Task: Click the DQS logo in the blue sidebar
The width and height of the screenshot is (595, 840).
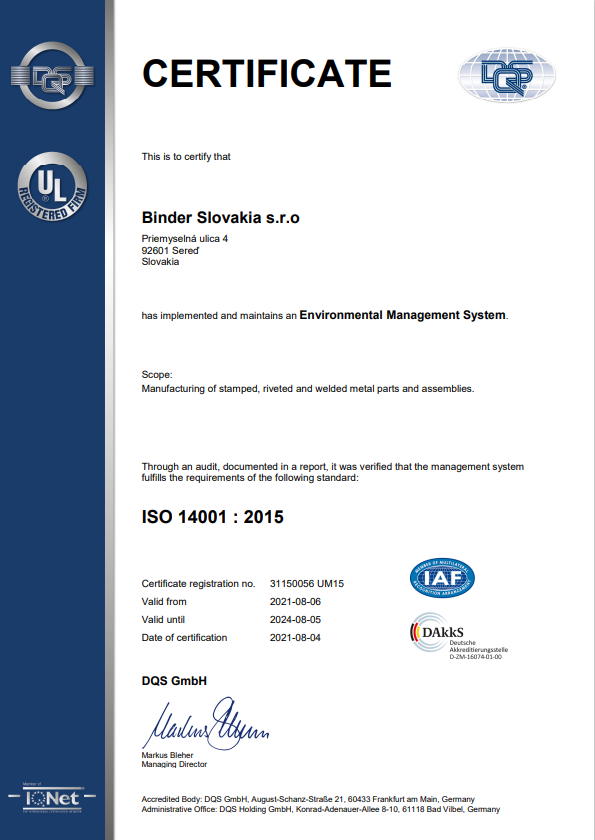Action: (52, 76)
